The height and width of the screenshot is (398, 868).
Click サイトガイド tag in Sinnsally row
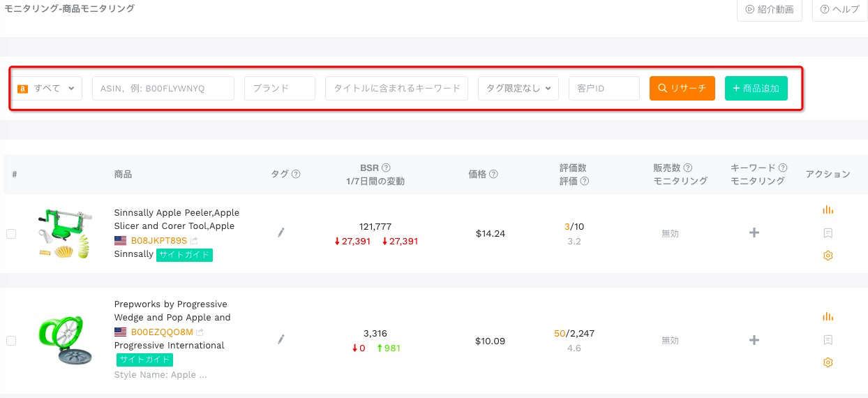click(184, 255)
